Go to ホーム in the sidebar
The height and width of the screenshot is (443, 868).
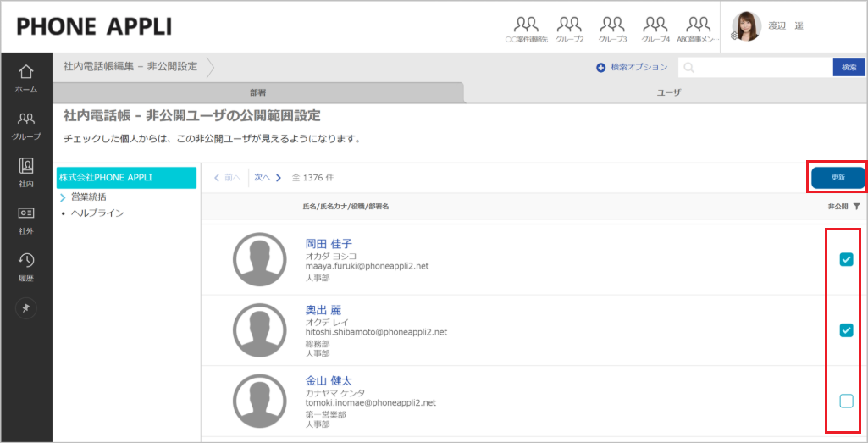pyautogui.click(x=25, y=77)
